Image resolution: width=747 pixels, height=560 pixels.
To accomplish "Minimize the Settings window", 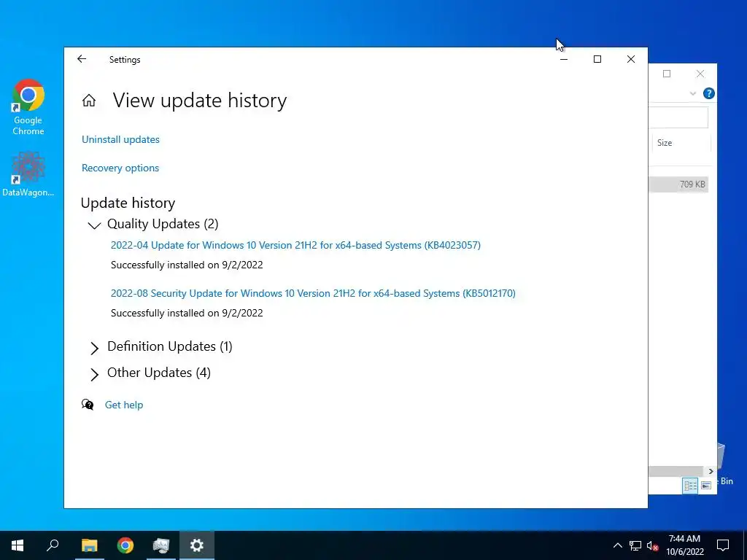I will [x=564, y=59].
